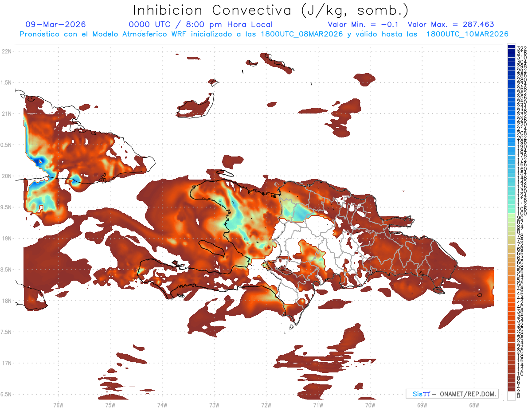Click the '19N' latitude label
Viewport: 532px width, 411px height.
click(x=6, y=239)
